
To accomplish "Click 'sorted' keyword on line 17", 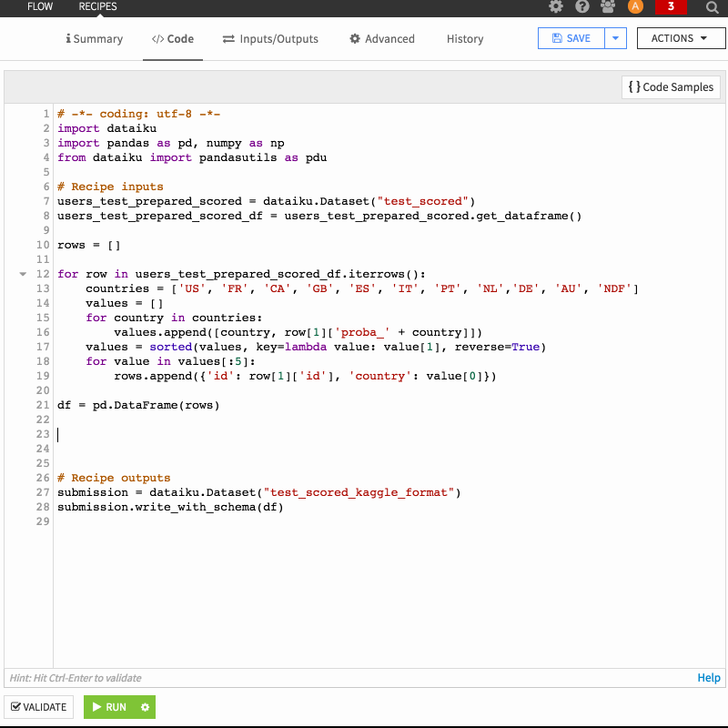I will click(x=170, y=347).
